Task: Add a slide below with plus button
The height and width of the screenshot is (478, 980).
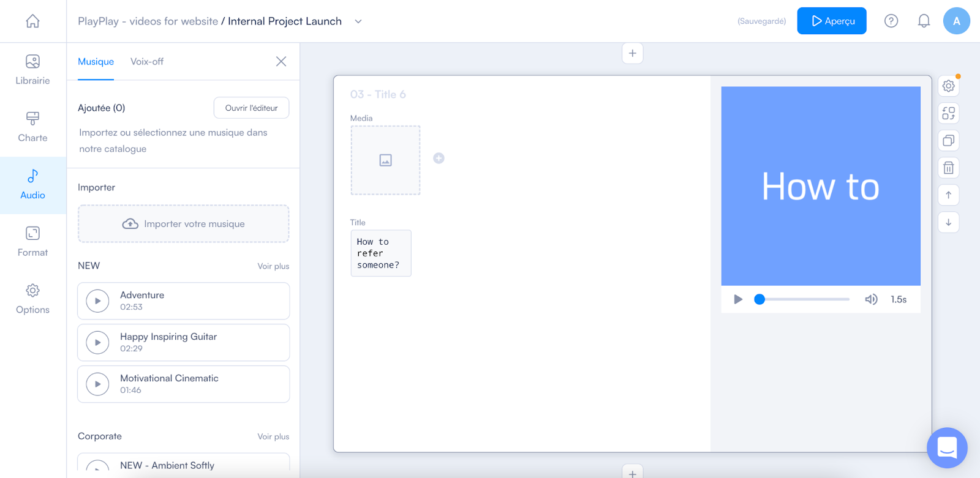Action: pos(633,472)
